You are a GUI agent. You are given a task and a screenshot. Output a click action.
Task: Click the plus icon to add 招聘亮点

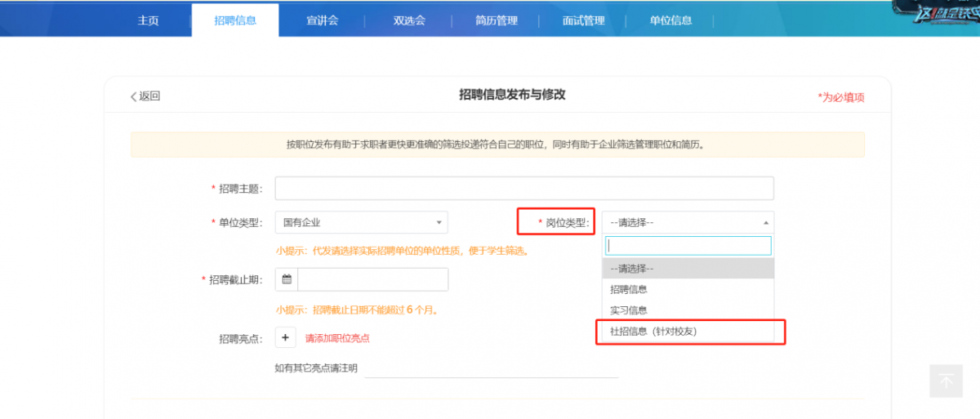tap(286, 337)
